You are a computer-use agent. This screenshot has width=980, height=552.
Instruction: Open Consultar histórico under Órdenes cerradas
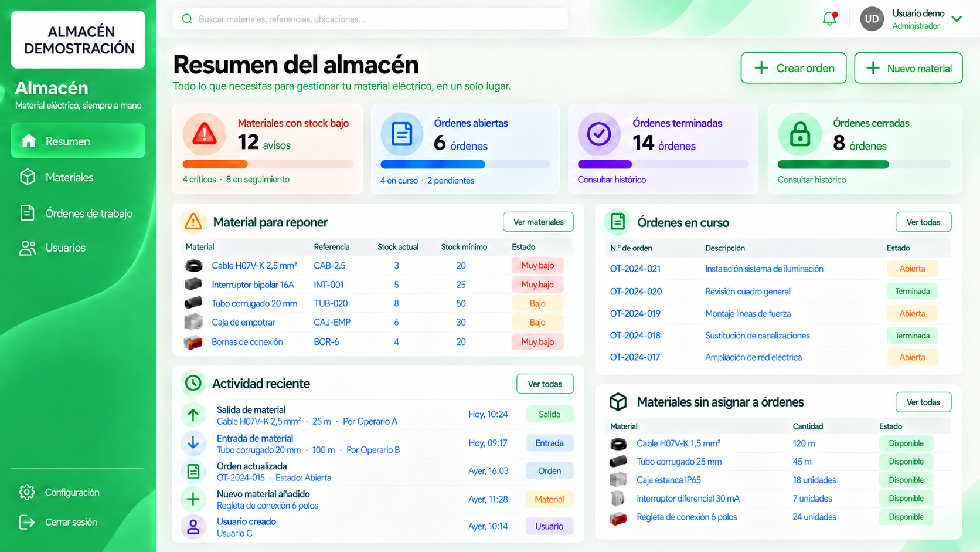tap(812, 180)
